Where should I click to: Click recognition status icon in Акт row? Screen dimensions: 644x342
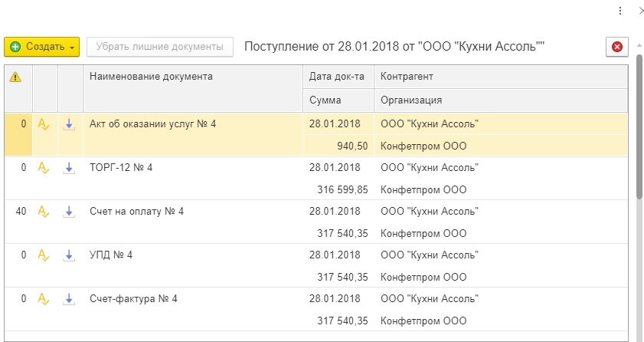[x=44, y=123]
